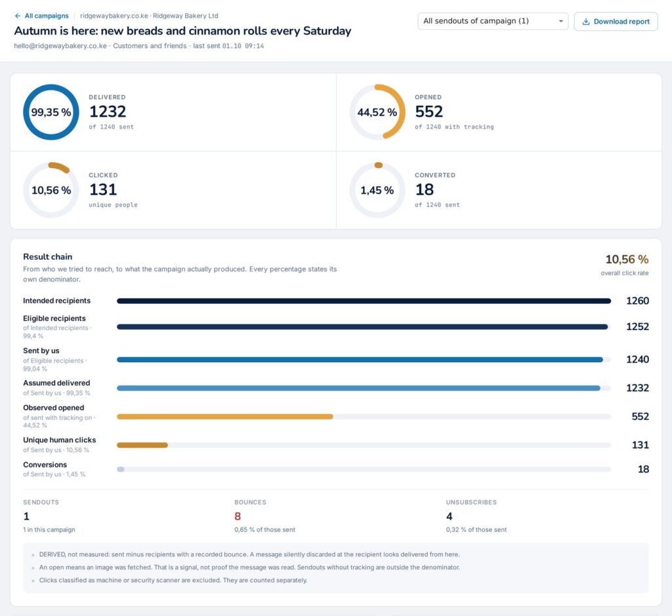Click the Delivered value 1232
Screen dimensions: 672x616
[108, 112]
